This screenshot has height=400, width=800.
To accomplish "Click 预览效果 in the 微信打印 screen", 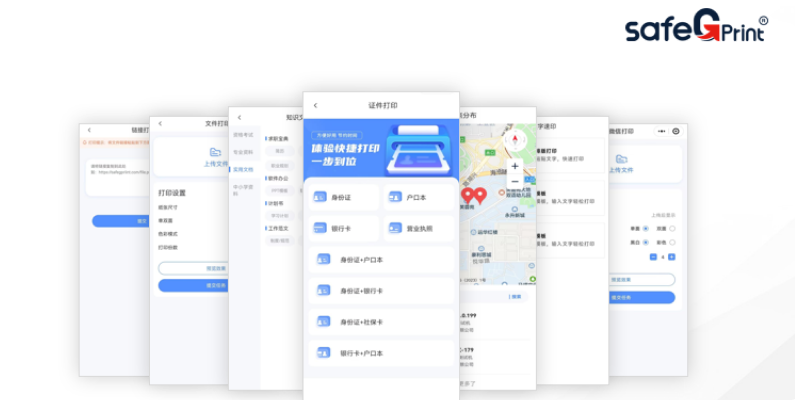I will pyautogui.click(x=642, y=280).
